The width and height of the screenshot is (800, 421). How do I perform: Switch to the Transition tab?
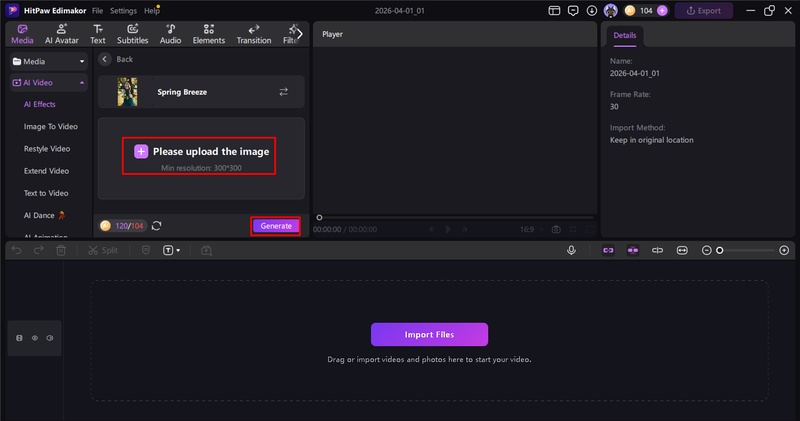click(254, 34)
